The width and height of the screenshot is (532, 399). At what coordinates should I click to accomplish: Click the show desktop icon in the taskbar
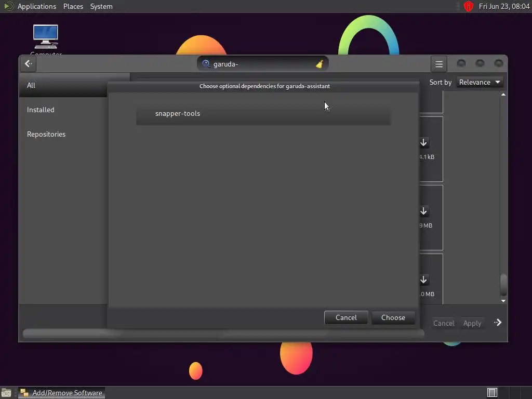click(6, 393)
